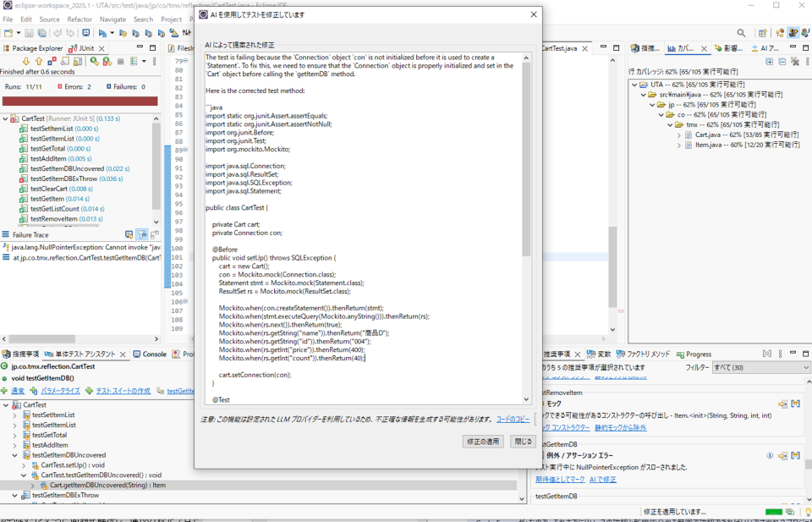Click the 修正の適用 button in the dialog

click(484, 442)
